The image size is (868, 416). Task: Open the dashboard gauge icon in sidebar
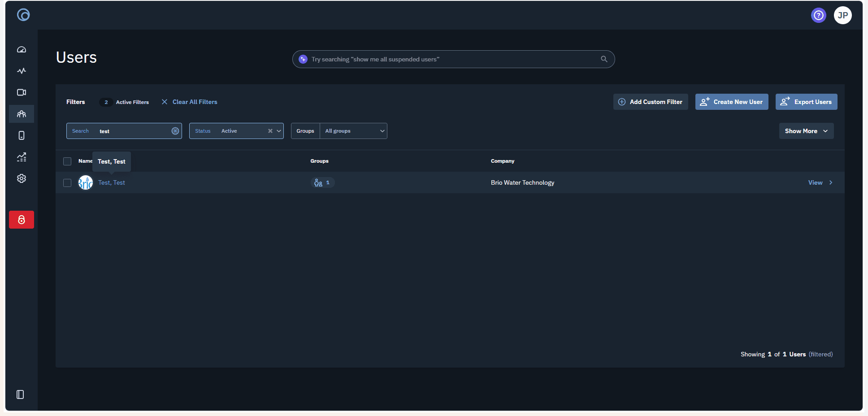[22, 49]
